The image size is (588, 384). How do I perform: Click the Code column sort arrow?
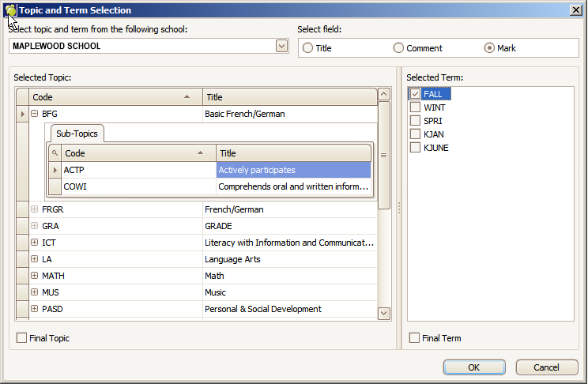187,97
